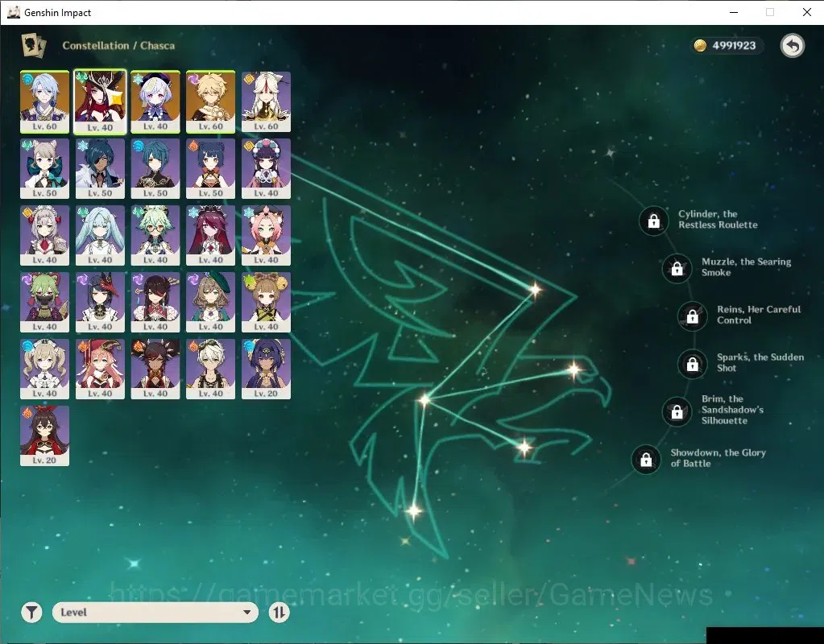Viewport: 824px width, 644px height.
Task: Select Diona's pink-haired Lv. 40 portrait
Action: [266, 235]
